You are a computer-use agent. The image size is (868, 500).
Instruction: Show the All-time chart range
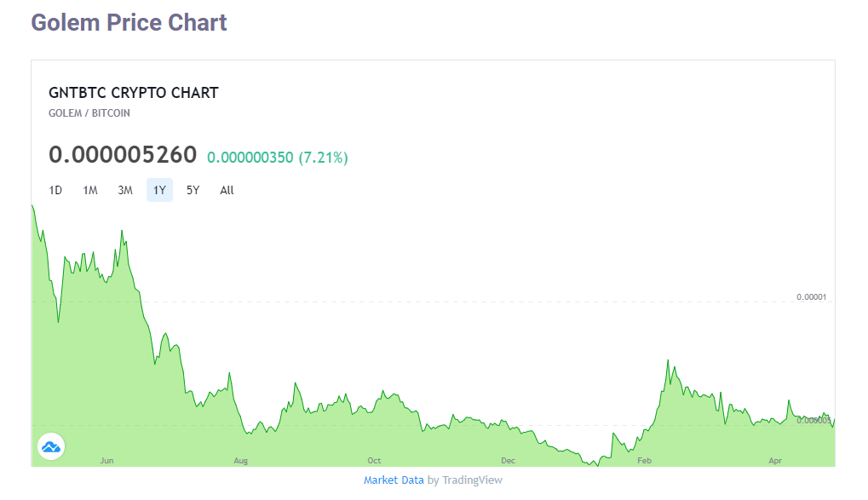pyautogui.click(x=226, y=190)
